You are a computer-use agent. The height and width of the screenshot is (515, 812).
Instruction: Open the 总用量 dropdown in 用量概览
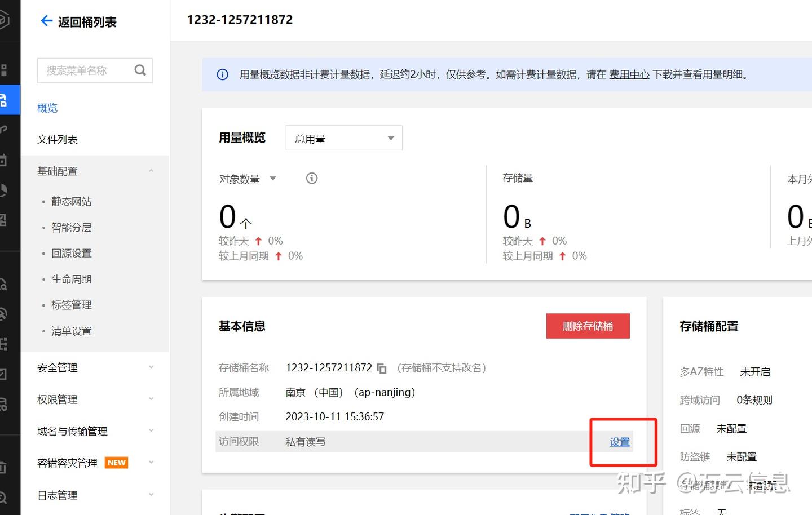(x=343, y=137)
